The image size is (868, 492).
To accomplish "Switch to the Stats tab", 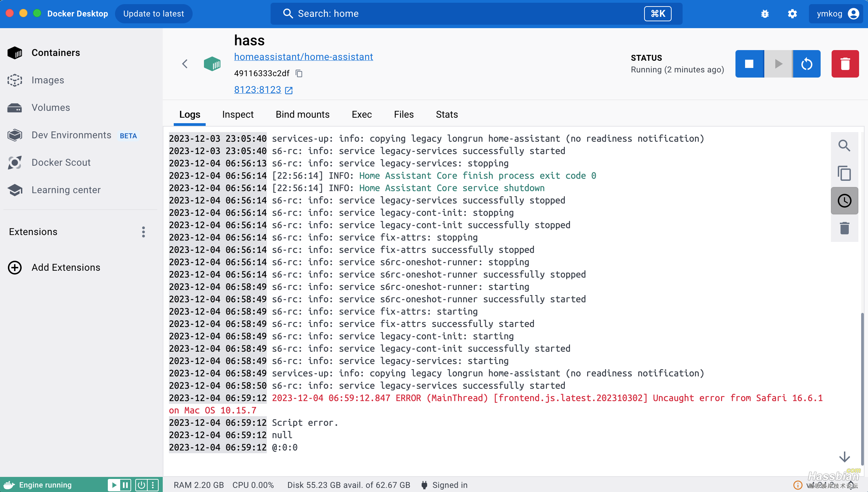I will coord(446,114).
